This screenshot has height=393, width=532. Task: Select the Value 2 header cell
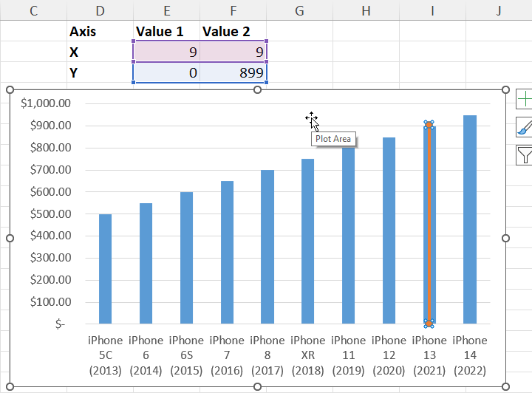pyautogui.click(x=233, y=31)
